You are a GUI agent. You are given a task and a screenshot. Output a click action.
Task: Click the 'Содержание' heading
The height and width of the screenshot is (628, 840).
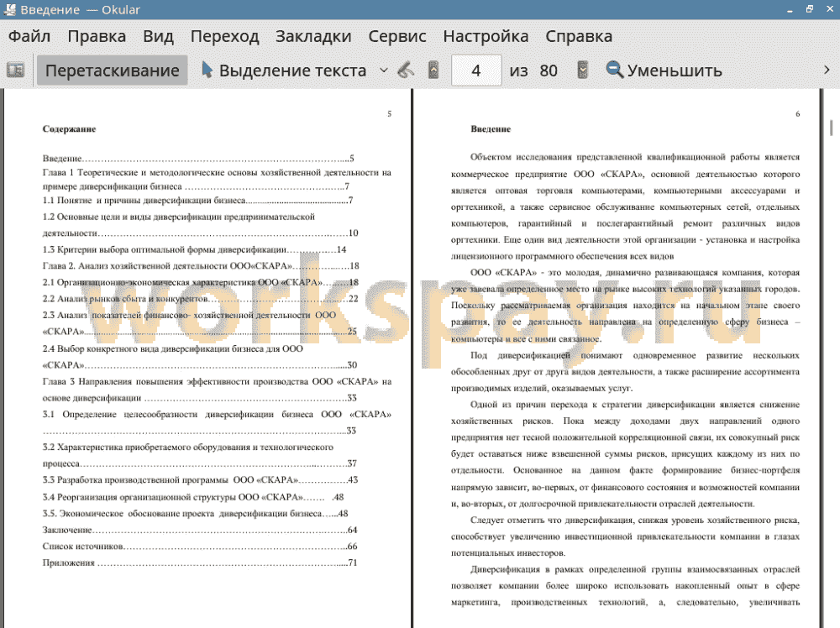click(x=69, y=129)
